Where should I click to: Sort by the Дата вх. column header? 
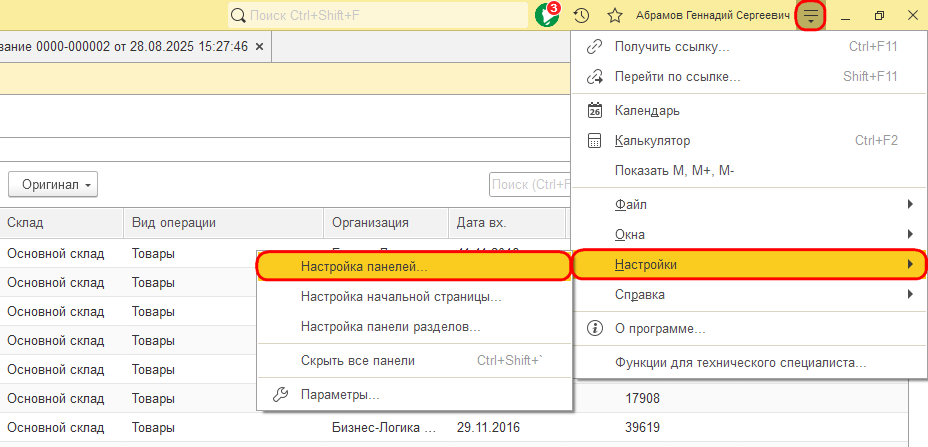pyautogui.click(x=507, y=223)
